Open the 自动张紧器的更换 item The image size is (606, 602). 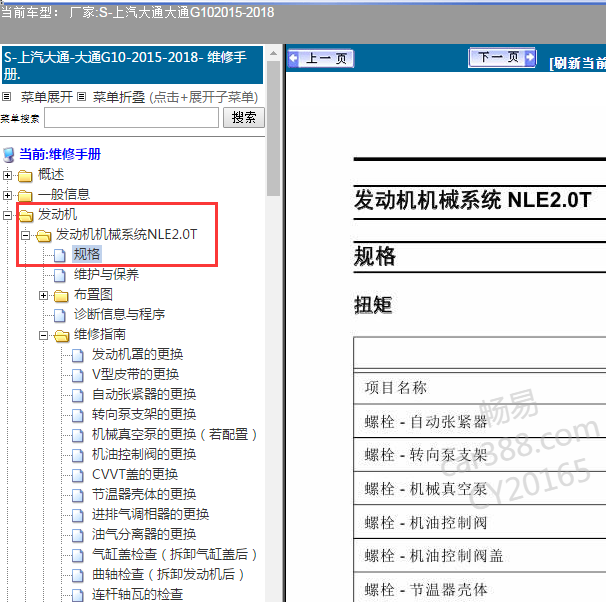[x=144, y=395]
